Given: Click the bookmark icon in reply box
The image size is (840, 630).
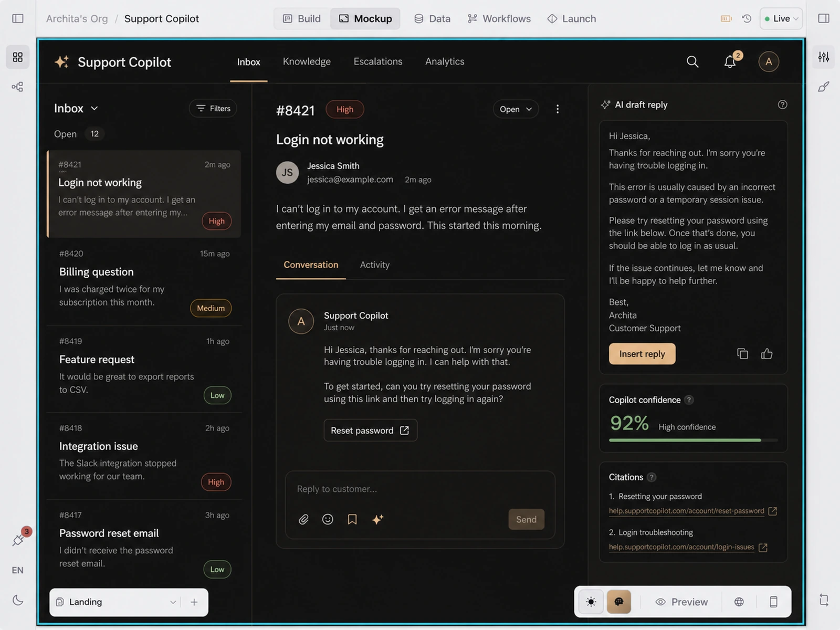Looking at the screenshot, I should [x=352, y=520].
